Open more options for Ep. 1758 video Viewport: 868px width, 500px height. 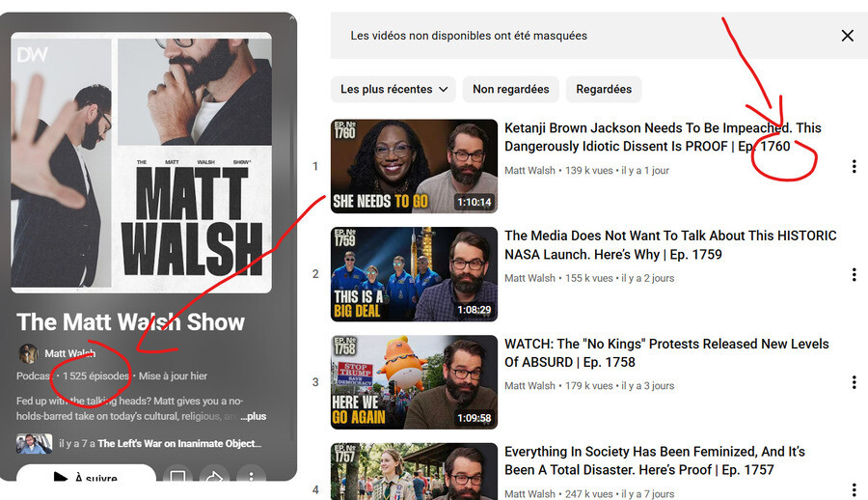click(854, 382)
